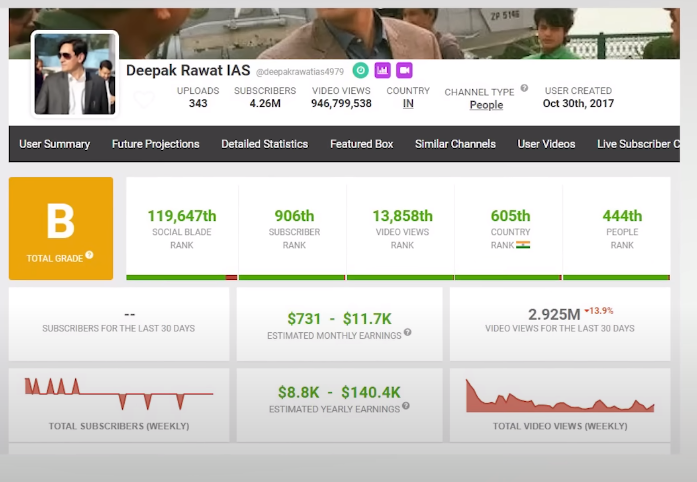Image resolution: width=697 pixels, height=482 pixels.
Task: Click the purple bar chart statistics icon
Action: (x=382, y=70)
